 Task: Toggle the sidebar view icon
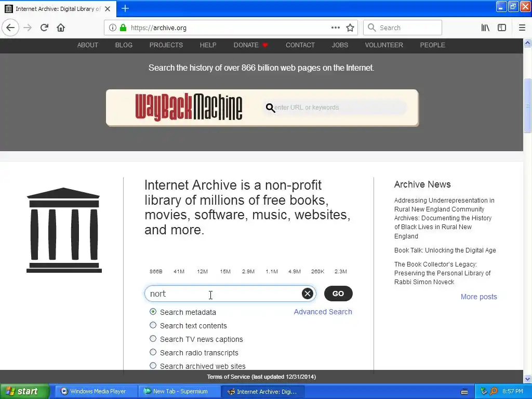[502, 28]
